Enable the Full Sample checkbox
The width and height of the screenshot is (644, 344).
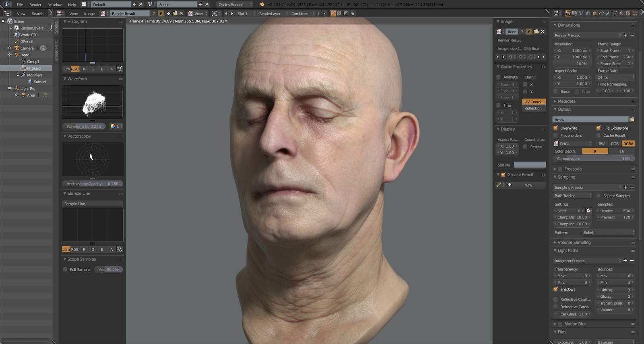pos(65,270)
